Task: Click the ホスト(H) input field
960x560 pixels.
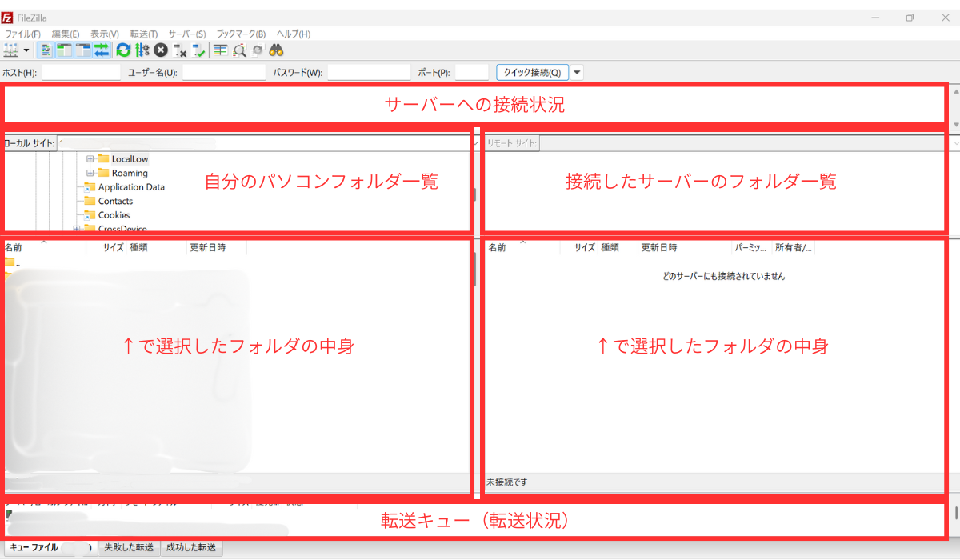Action: tap(81, 72)
